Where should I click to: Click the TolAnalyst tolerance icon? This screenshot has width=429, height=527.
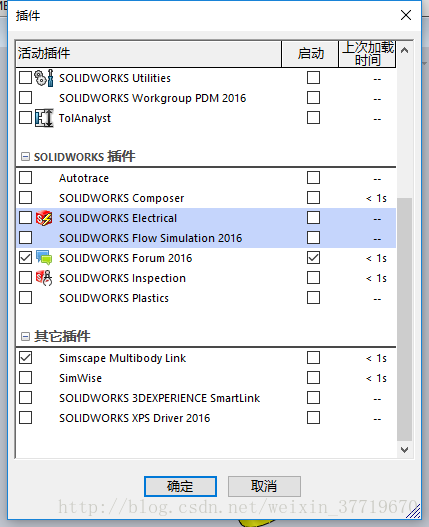coord(44,118)
